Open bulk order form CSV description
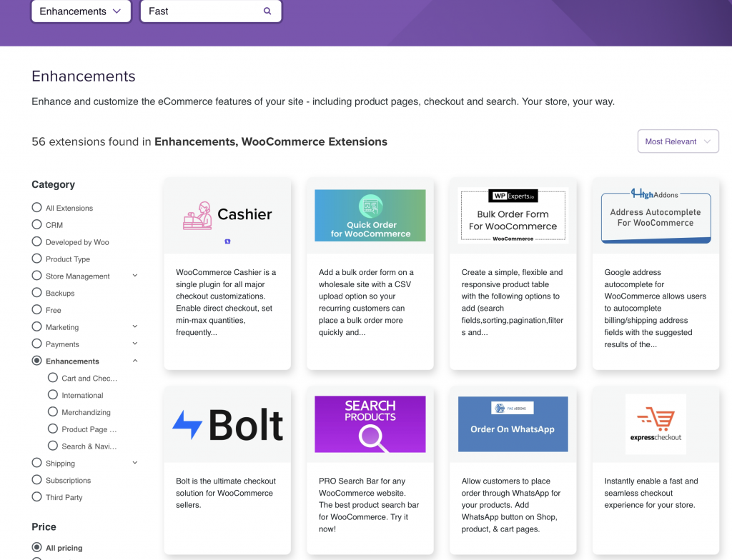This screenshot has height=560, width=732. 367,302
